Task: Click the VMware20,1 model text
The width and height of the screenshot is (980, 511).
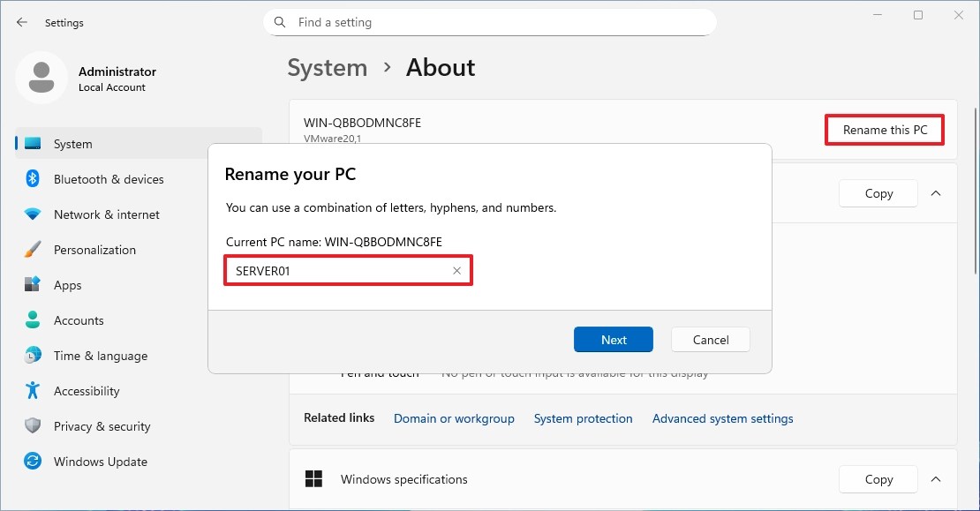Action: 333,139
